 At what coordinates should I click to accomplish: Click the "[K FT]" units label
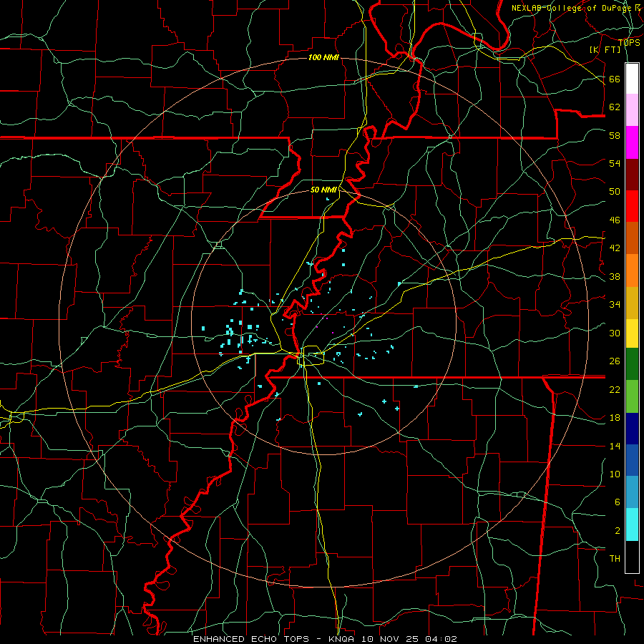point(605,49)
